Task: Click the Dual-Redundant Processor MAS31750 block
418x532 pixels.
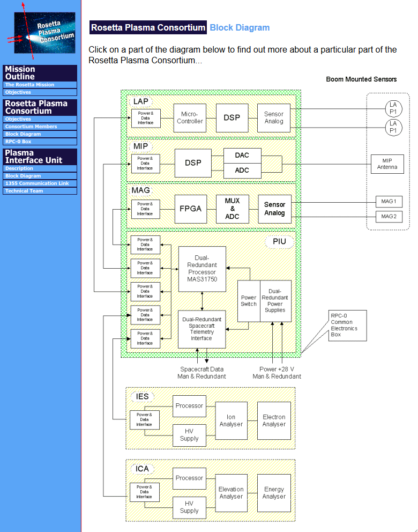Action: coord(202,269)
